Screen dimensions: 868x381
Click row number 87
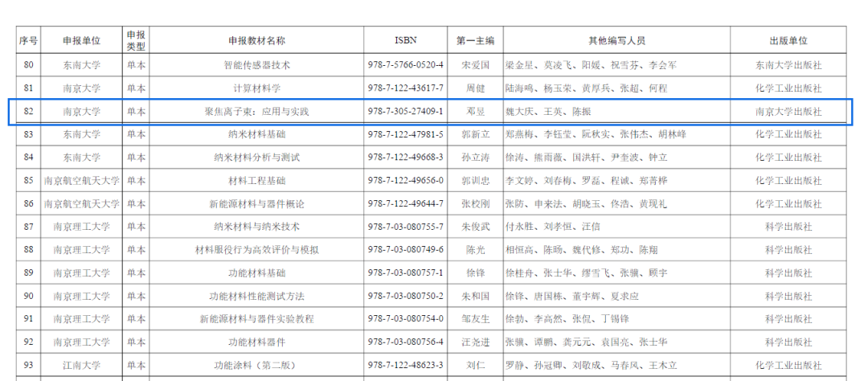click(x=28, y=227)
